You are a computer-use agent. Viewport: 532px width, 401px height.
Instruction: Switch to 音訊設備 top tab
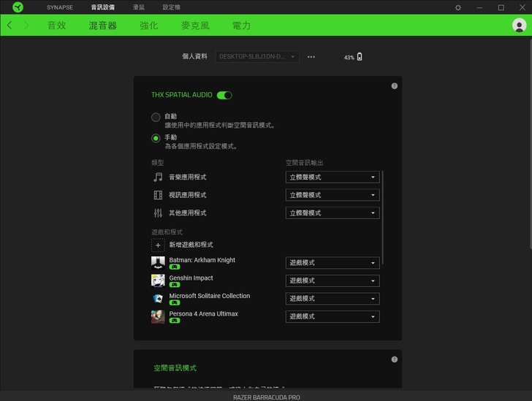[103, 7]
